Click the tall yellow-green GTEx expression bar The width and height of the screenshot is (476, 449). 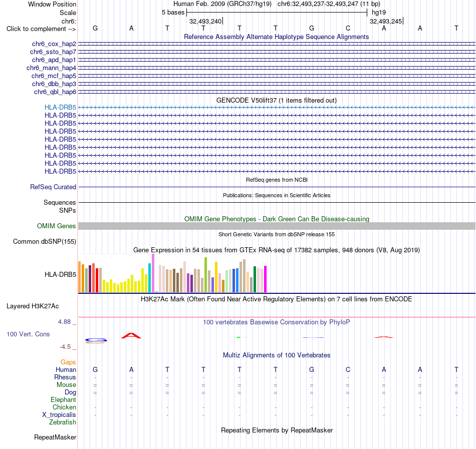click(206, 275)
